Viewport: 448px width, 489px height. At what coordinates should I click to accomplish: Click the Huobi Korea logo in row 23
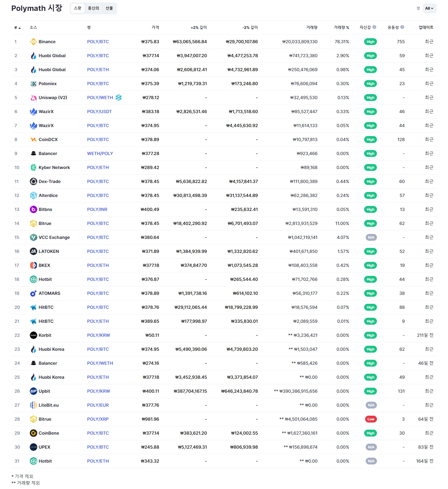[x=33, y=349]
